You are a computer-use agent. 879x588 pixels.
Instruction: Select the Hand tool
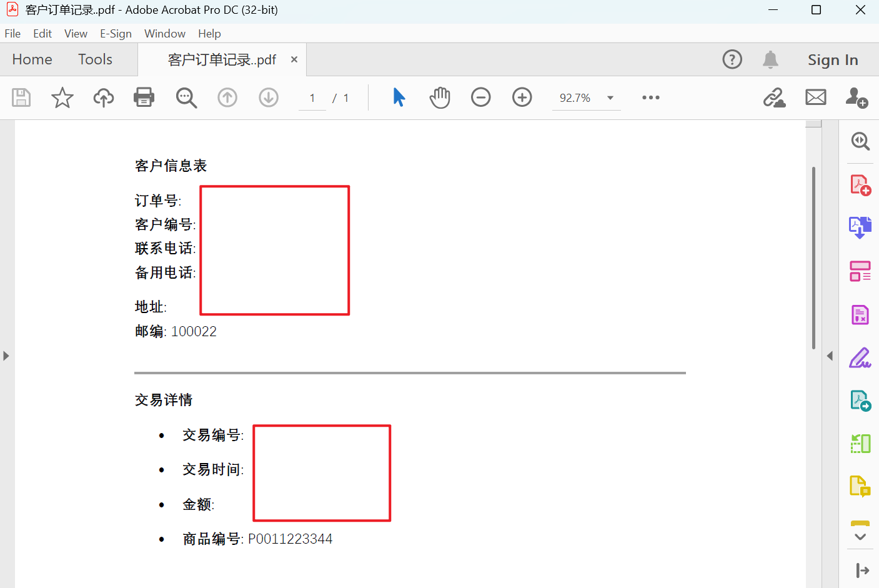pyautogui.click(x=439, y=97)
